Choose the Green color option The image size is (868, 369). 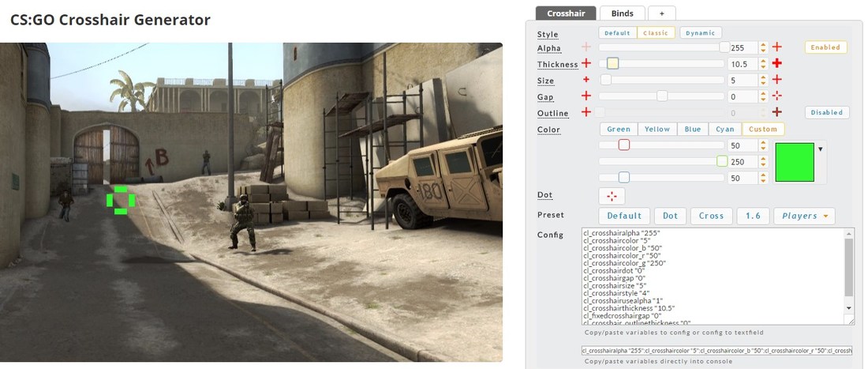point(619,129)
